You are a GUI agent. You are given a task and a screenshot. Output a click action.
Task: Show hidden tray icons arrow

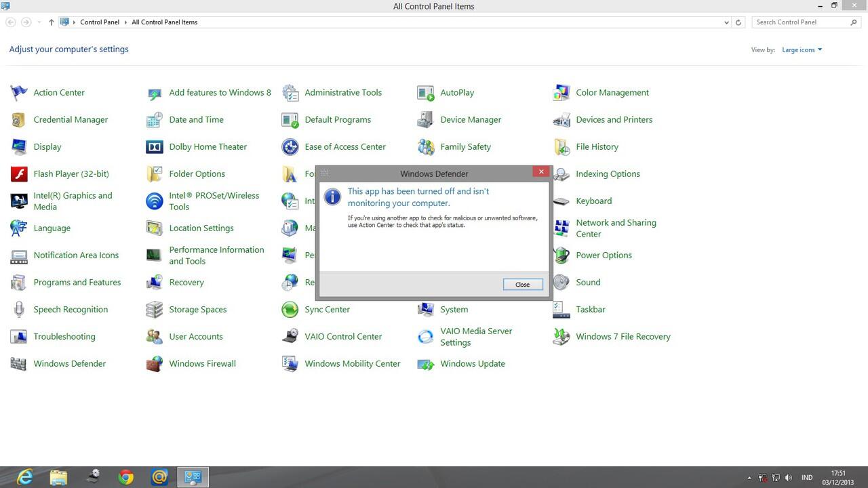[749, 478]
